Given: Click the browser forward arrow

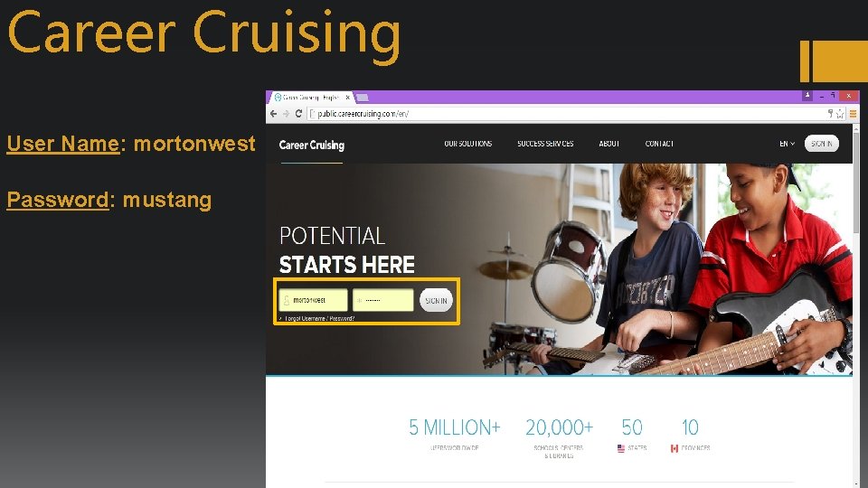Looking at the screenshot, I should (x=286, y=114).
